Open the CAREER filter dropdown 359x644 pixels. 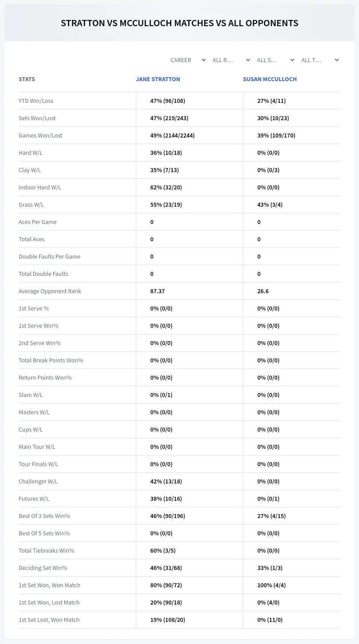click(188, 60)
